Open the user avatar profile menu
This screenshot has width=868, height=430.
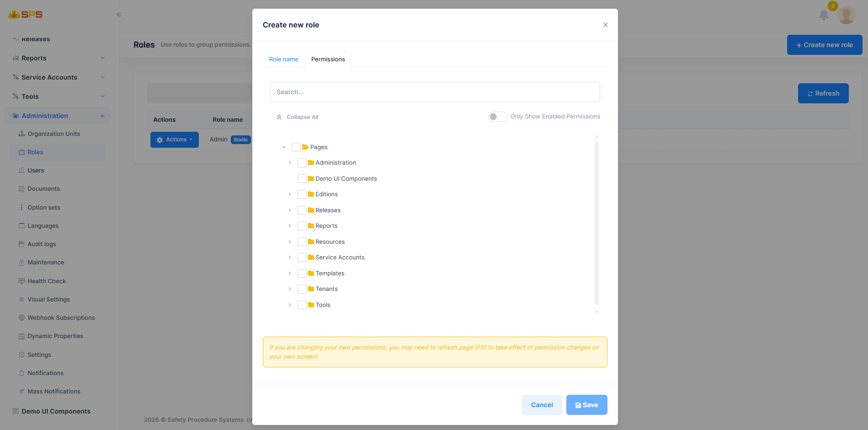point(847,16)
